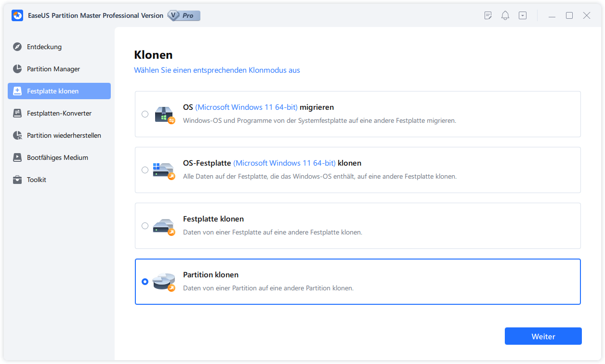
Task: Select the OS migrieren radio button
Action: pyautogui.click(x=145, y=114)
